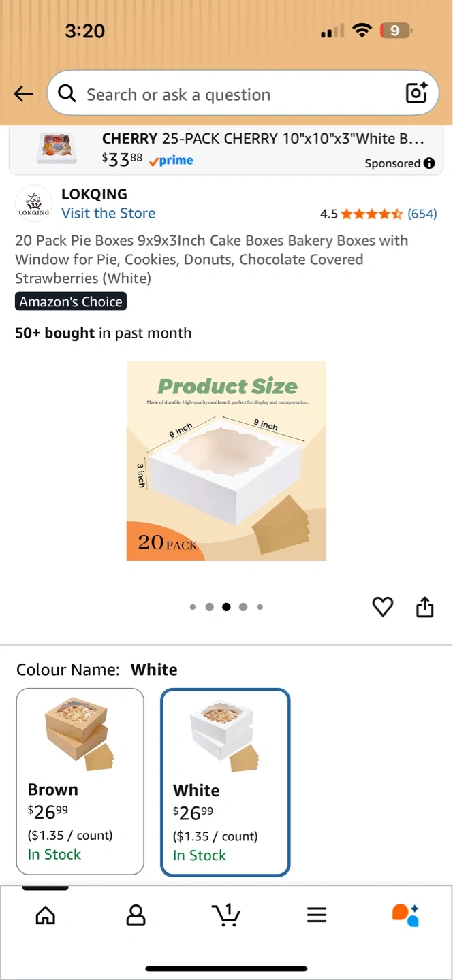
Task: Tap the back arrow icon
Action: pos(24,94)
